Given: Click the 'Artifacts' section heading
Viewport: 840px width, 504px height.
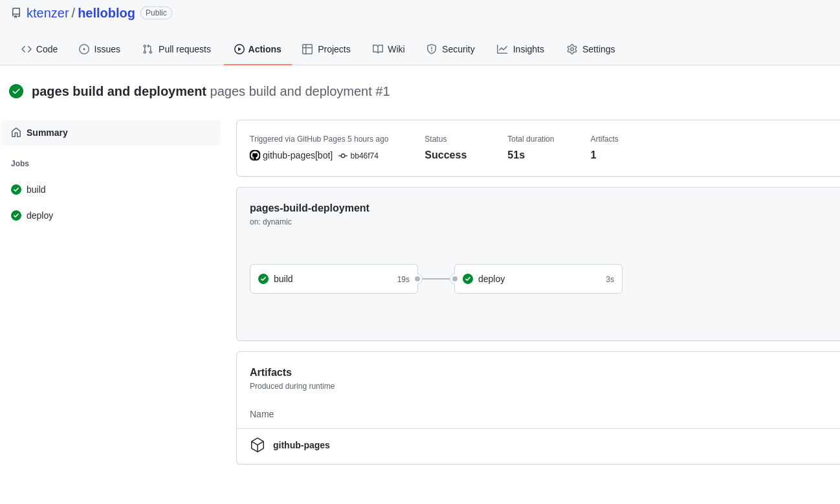Looking at the screenshot, I should pos(271,373).
